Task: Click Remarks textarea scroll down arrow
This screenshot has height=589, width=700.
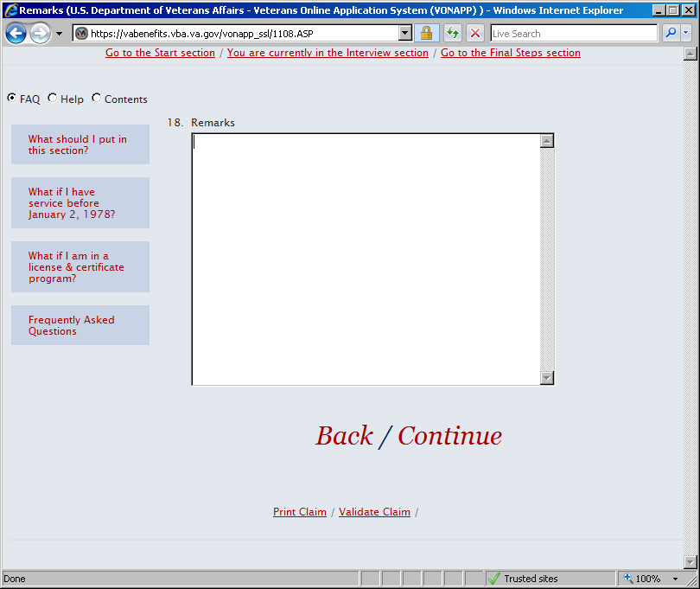Action: [547, 378]
